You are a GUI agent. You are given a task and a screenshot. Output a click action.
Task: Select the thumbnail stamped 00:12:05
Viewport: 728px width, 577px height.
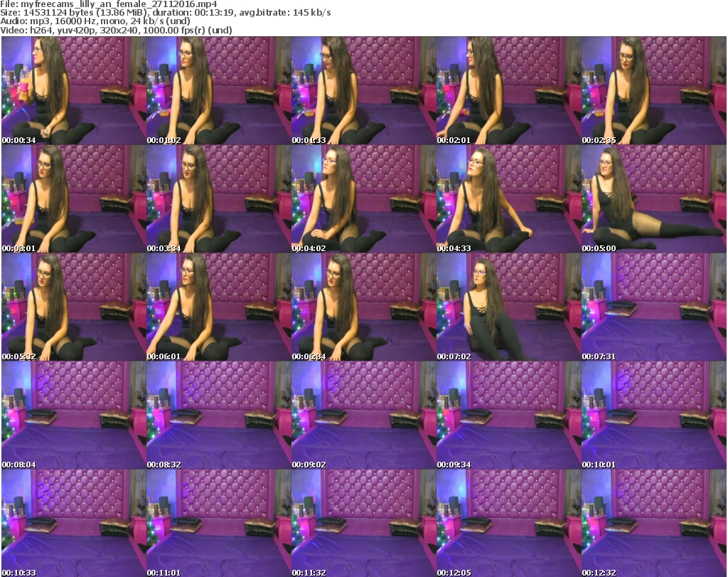[509, 523]
